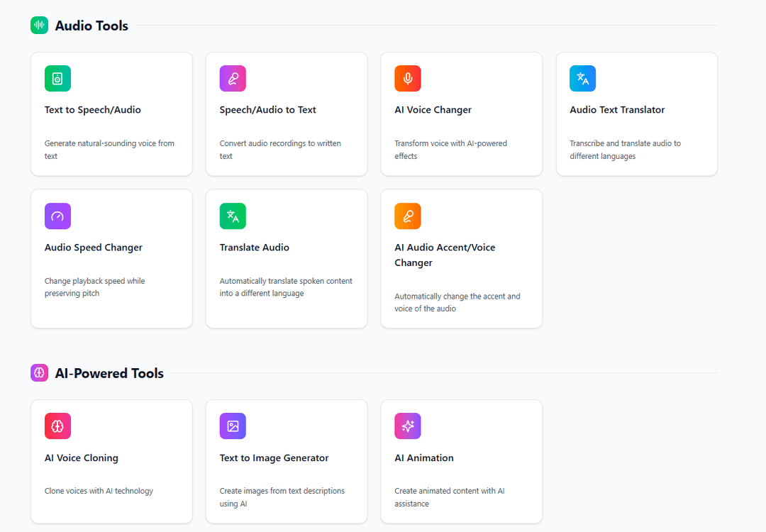
Task: Open the Text to Speech/Audio tool card
Action: pyautogui.click(x=111, y=113)
